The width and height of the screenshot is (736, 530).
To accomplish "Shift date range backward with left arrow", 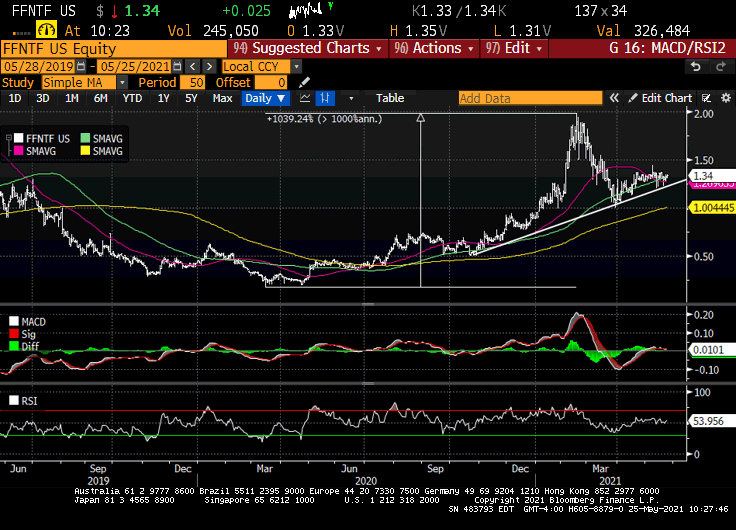I will tap(192, 66).
